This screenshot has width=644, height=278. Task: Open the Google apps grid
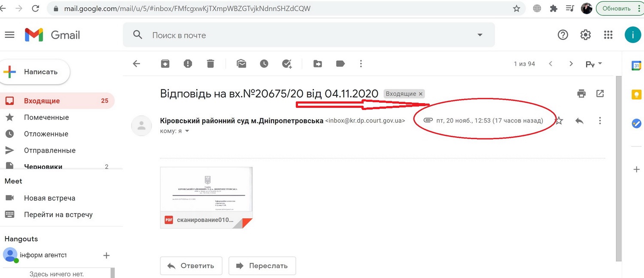(x=608, y=35)
